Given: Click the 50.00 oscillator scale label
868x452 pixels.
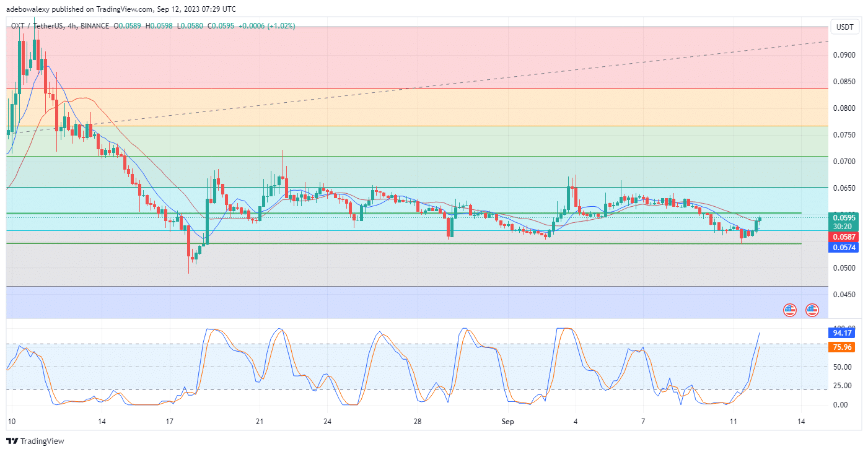Looking at the screenshot, I should point(843,367).
